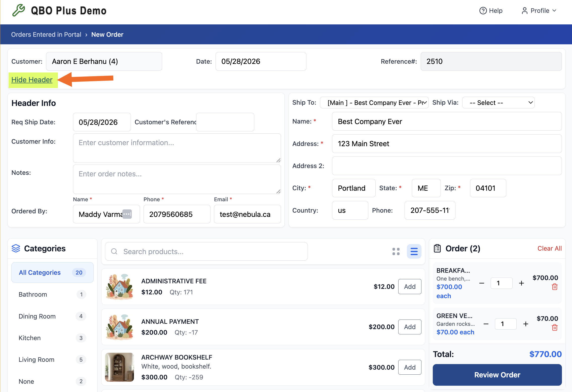Click the Hide Header link

pyautogui.click(x=32, y=80)
